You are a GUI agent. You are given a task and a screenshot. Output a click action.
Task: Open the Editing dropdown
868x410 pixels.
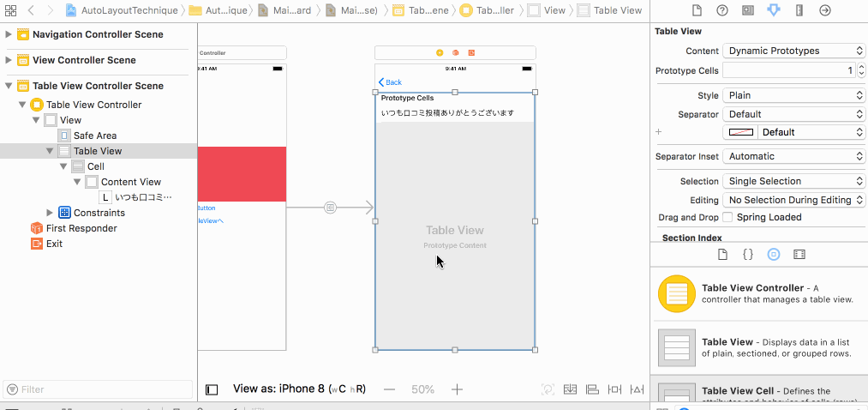click(x=793, y=200)
